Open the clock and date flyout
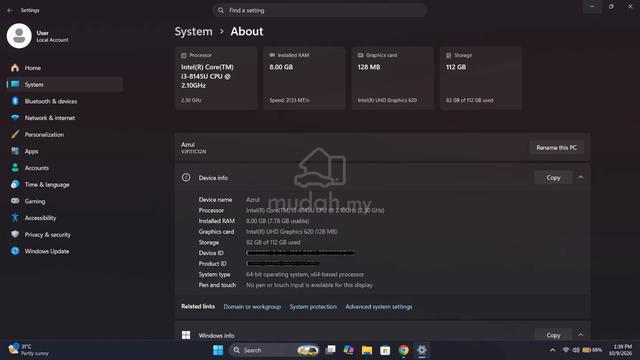Screen dimensions: 640x360 tap(620, 350)
